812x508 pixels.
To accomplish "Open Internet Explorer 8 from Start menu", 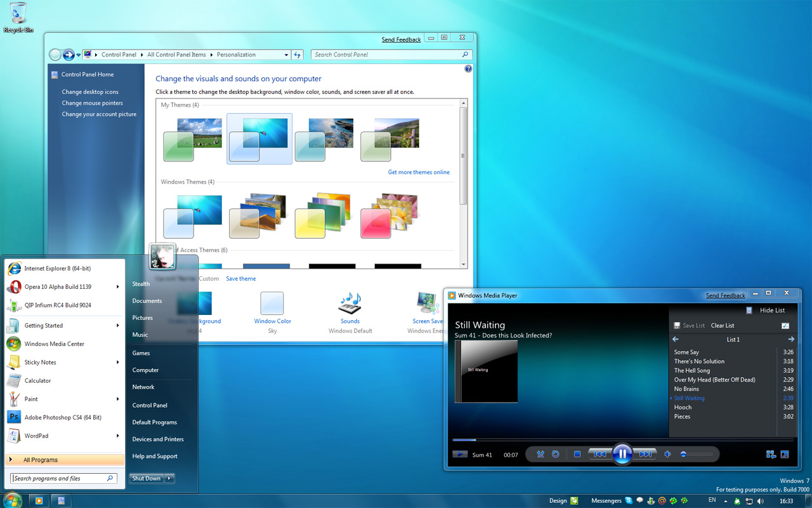I will click(x=64, y=269).
